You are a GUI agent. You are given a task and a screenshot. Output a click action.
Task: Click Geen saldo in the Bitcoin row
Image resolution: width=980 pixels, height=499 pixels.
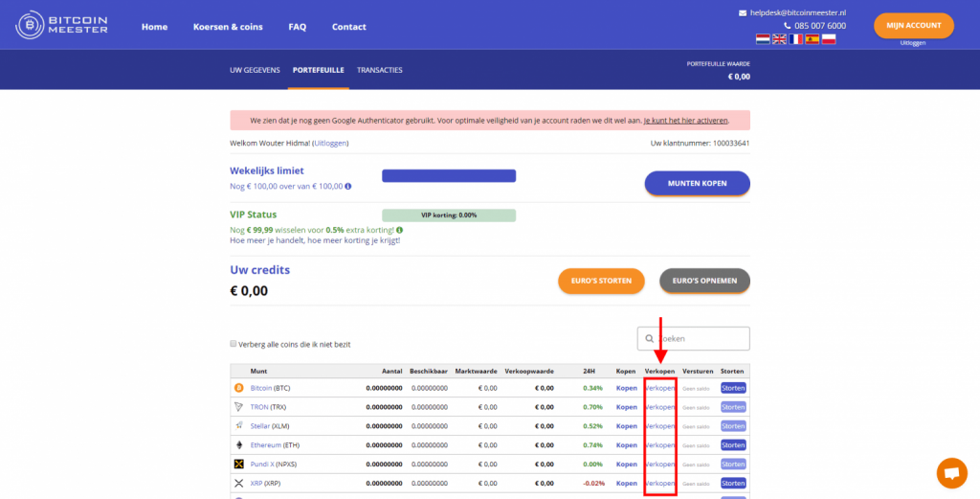[x=698, y=389]
